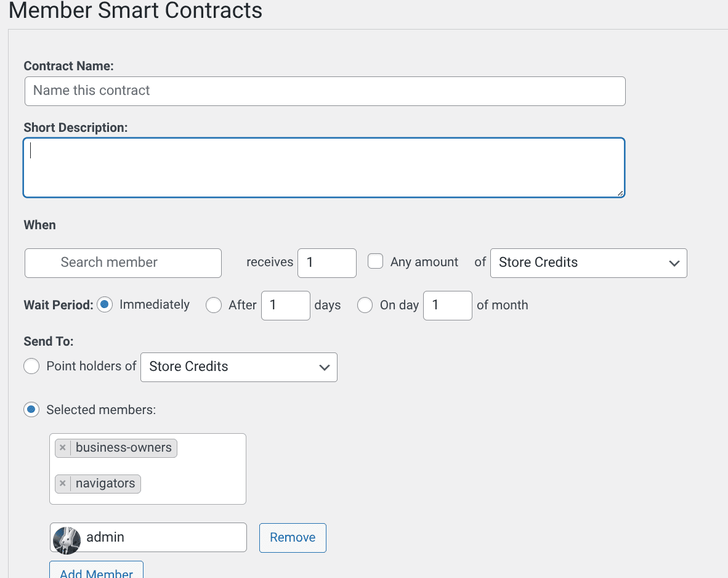Select Point holders of radio option

pos(31,367)
